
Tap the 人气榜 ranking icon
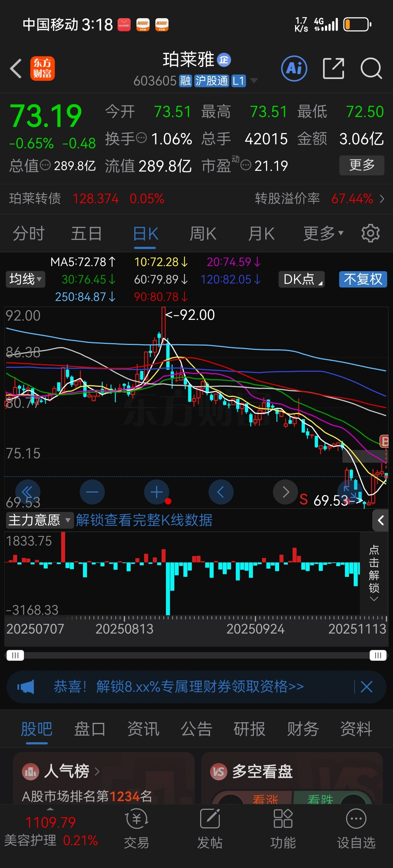tap(30, 771)
